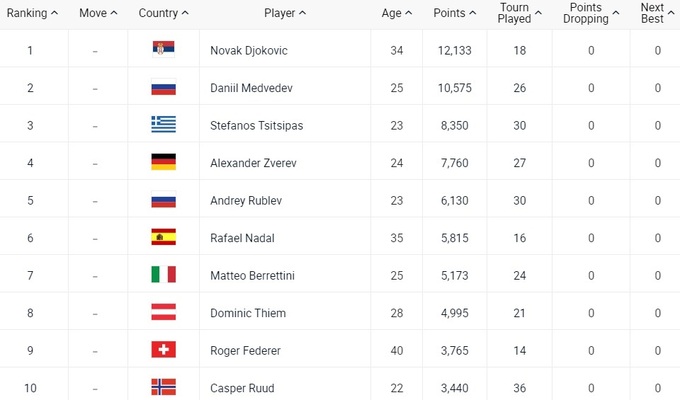The image size is (680, 400).
Task: Sort by Tourn Played column header
Action: [x=520, y=13]
